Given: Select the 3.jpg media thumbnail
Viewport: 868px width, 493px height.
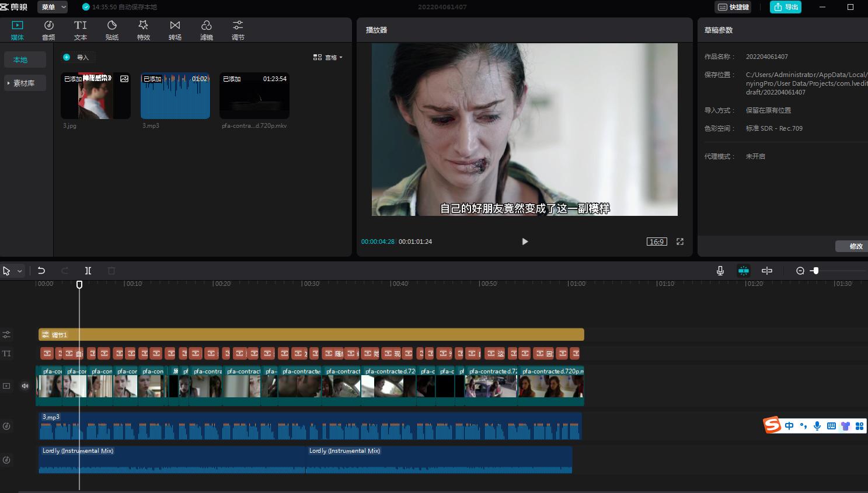Looking at the screenshot, I should tap(96, 96).
